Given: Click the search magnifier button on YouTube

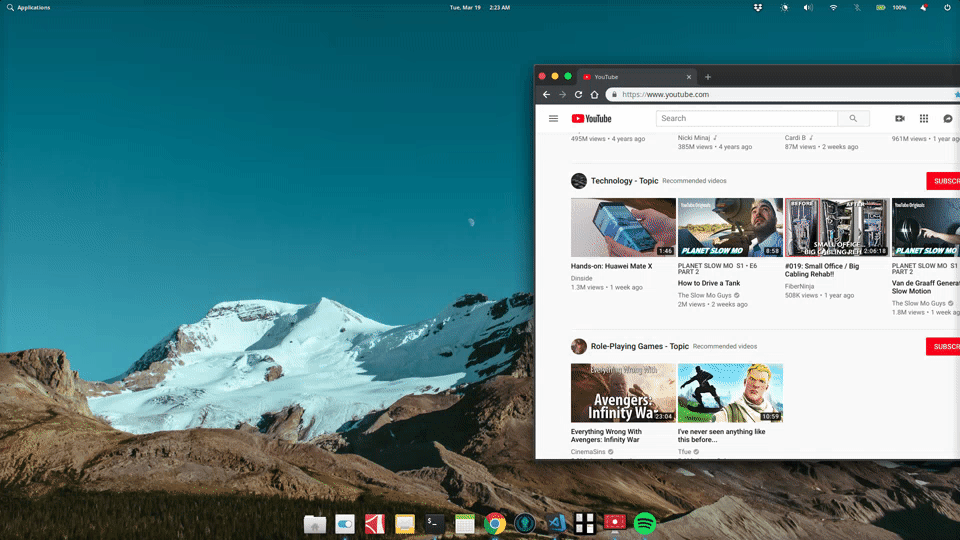Looking at the screenshot, I should coord(853,119).
